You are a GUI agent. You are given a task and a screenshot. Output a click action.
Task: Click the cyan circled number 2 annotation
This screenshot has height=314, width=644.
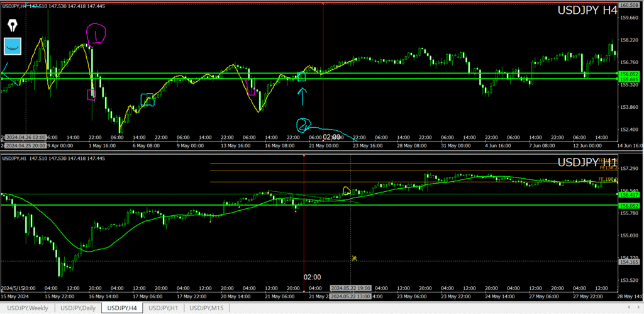(x=305, y=125)
